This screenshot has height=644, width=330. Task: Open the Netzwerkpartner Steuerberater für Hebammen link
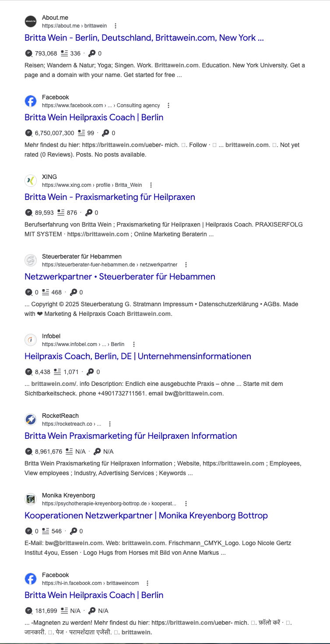click(x=120, y=277)
